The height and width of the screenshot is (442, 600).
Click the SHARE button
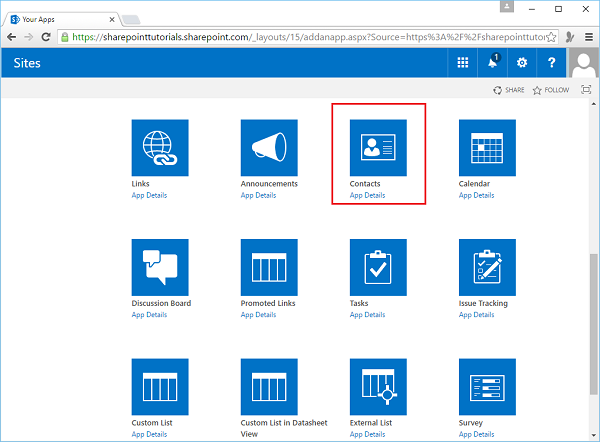(509, 90)
